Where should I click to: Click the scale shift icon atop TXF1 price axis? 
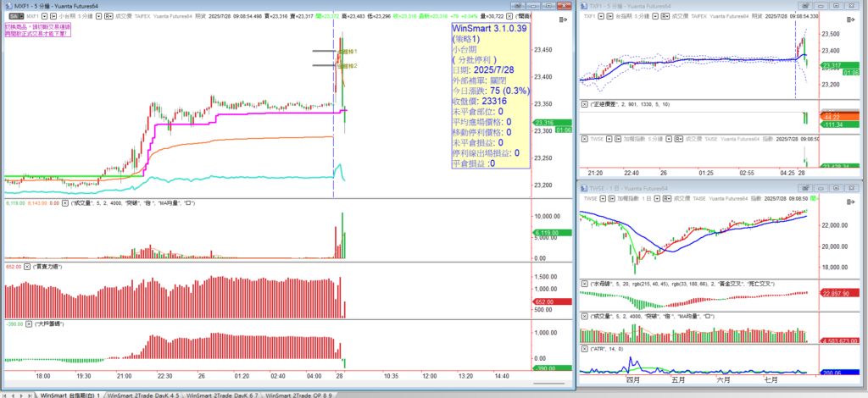(x=851, y=19)
